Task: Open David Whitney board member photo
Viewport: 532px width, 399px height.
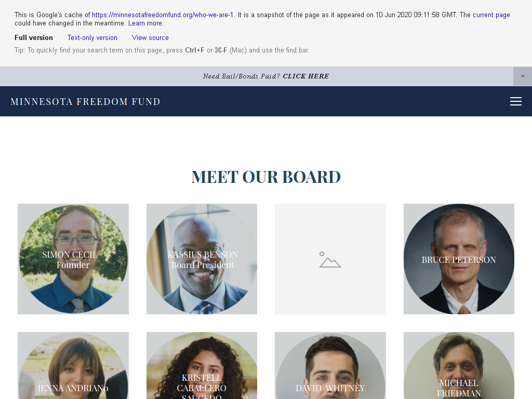Action: click(x=330, y=365)
